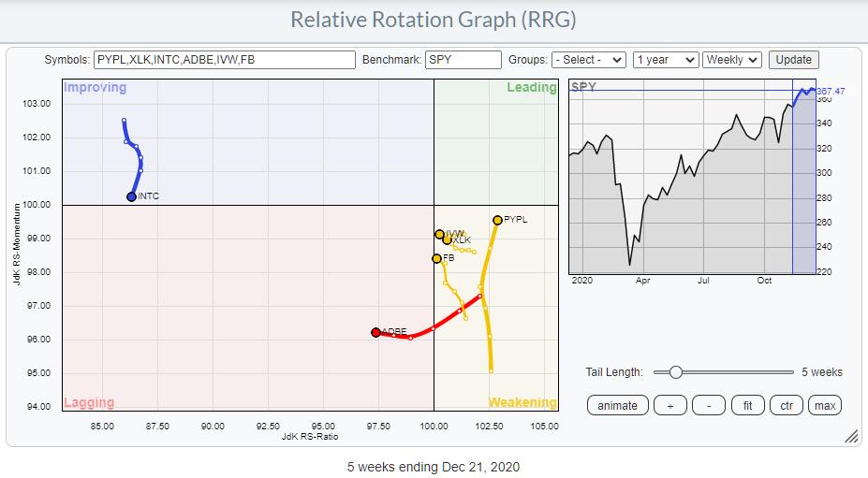Click the INTC data point marker
The image size is (868, 478).
[131, 196]
